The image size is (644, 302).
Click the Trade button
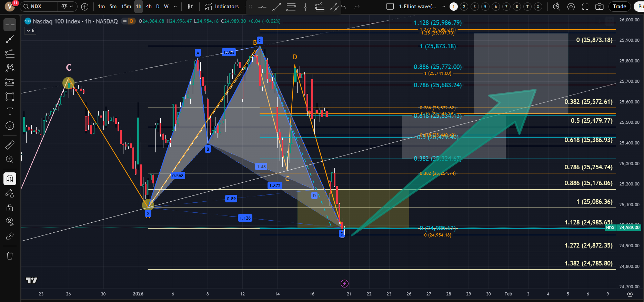coord(619,7)
